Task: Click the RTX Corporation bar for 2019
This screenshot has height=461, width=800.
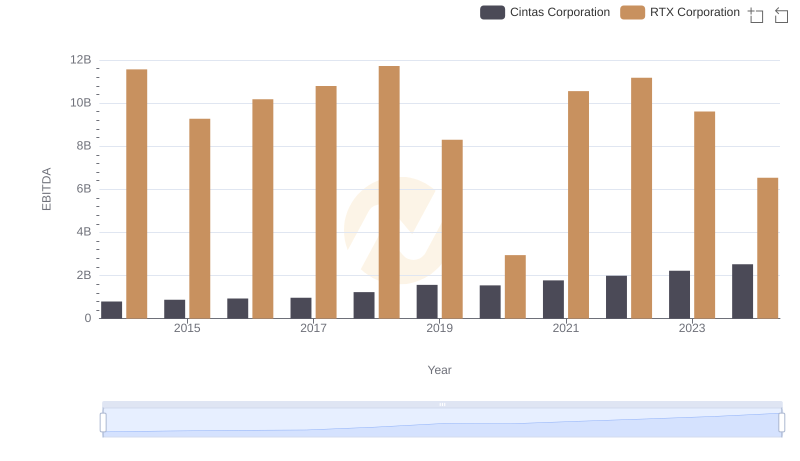Action: [452, 229]
